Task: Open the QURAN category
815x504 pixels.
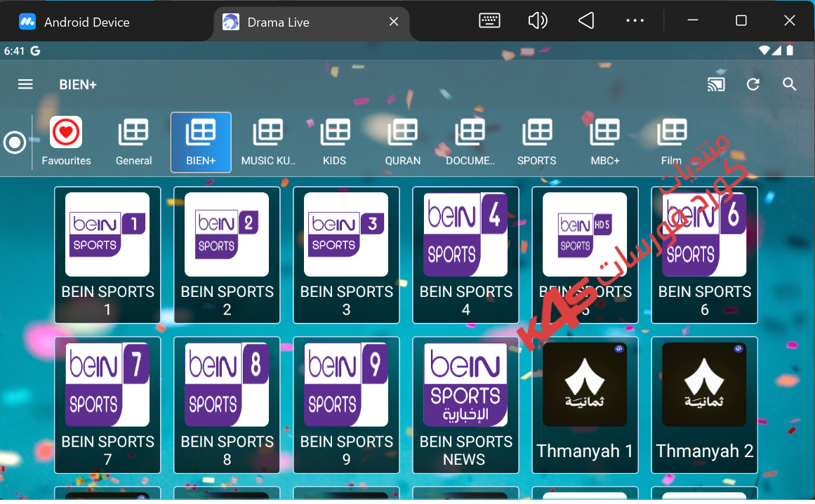Action: pos(402,142)
